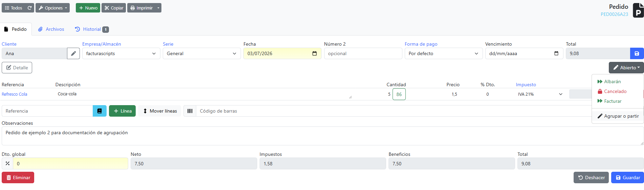Click the refresh icon next to Todos
Screen dimensions: 644x190
30,8
